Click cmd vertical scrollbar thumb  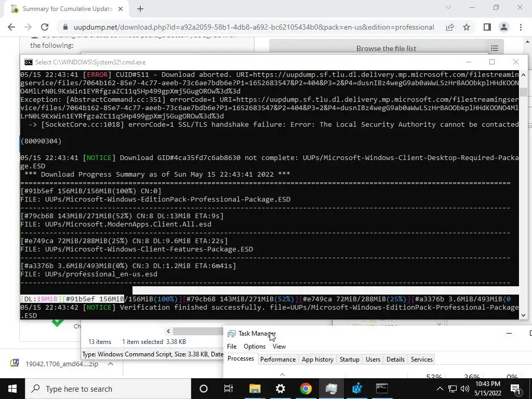tap(523, 92)
